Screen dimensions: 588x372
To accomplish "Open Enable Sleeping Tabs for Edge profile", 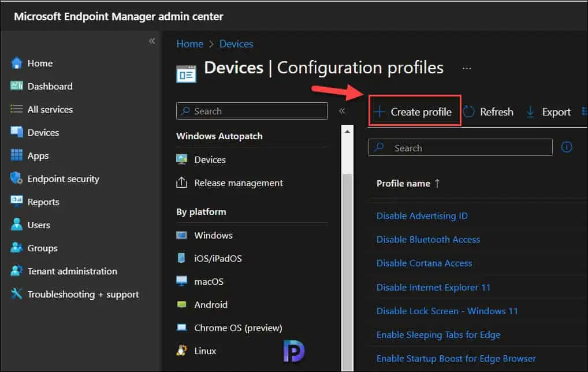I will 438,335.
